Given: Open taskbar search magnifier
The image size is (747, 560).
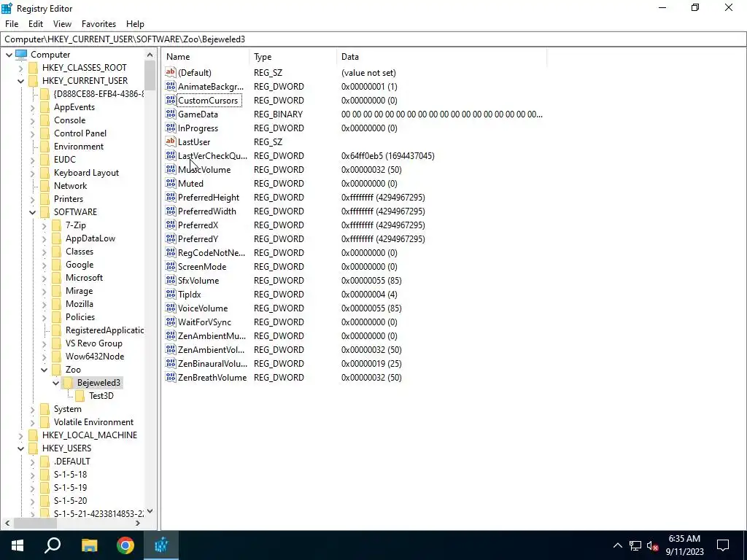Looking at the screenshot, I should coord(53,545).
